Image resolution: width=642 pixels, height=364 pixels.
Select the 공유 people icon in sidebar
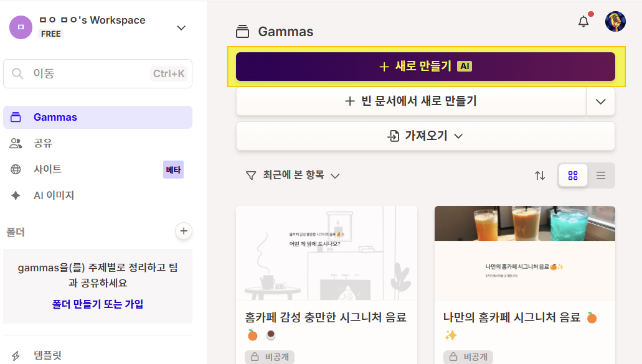tap(15, 143)
